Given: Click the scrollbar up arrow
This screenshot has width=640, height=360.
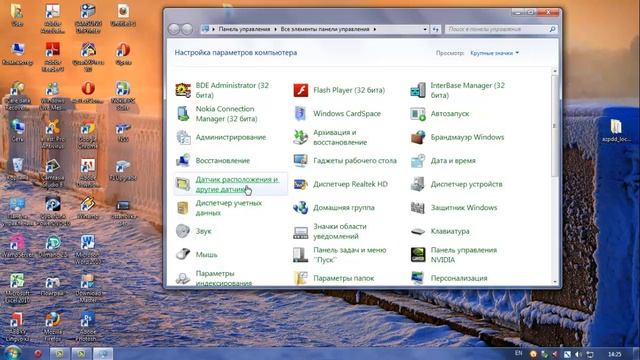Looking at the screenshot, I should (x=555, y=71).
